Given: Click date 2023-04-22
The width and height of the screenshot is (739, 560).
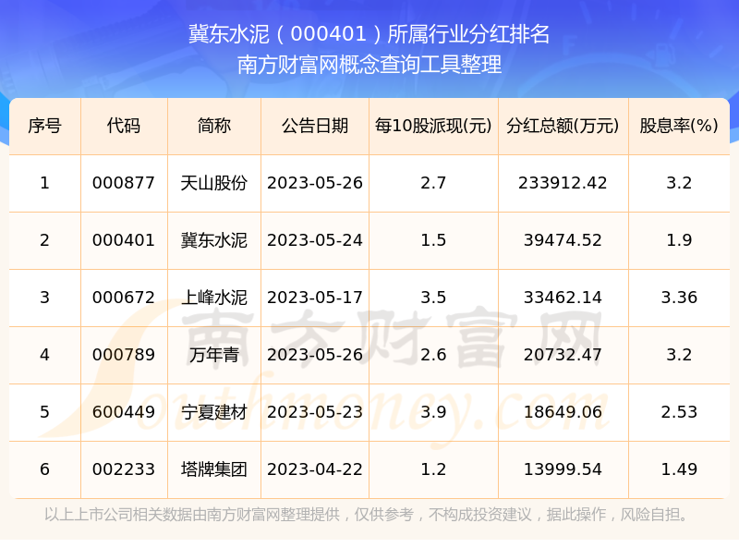Looking at the screenshot, I should point(315,469).
